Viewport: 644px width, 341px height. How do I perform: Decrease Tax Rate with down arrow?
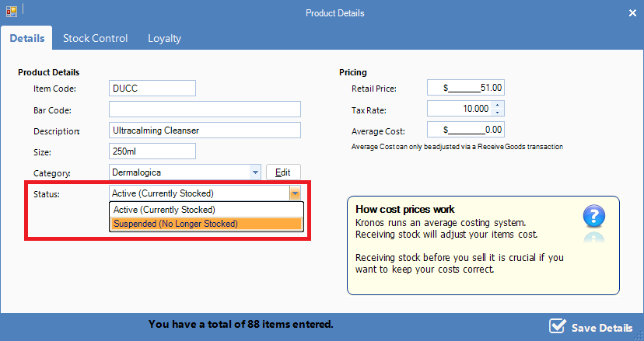pos(498,113)
